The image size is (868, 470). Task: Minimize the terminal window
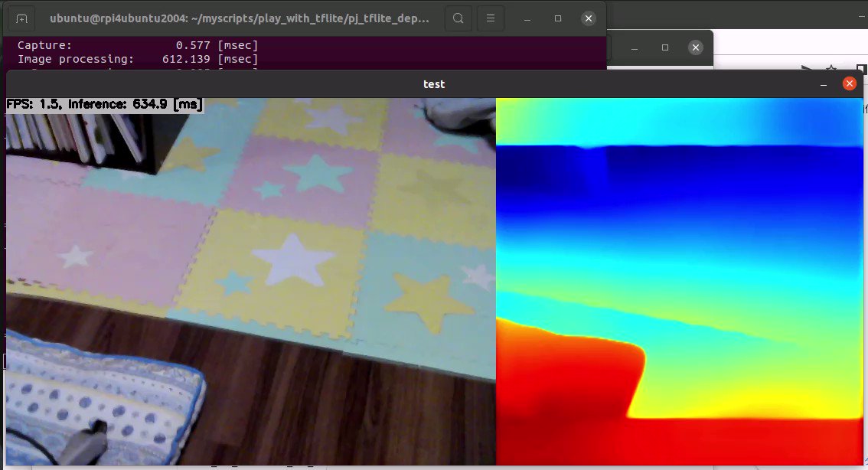pyautogui.click(x=527, y=19)
